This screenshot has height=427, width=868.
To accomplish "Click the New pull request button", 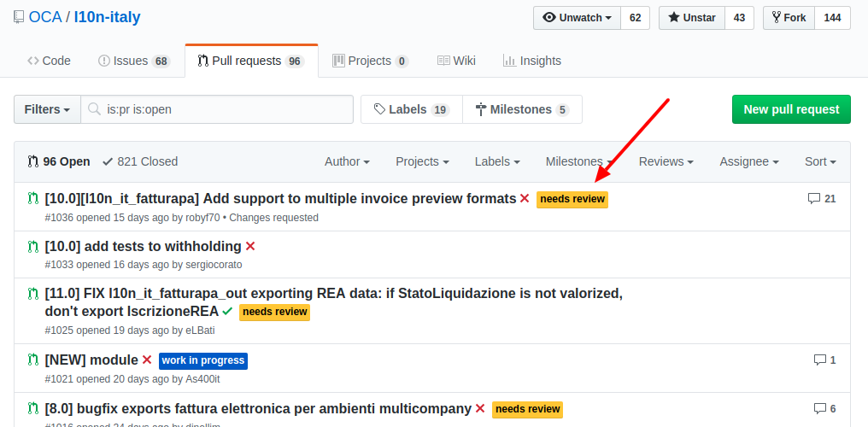I will point(791,109).
